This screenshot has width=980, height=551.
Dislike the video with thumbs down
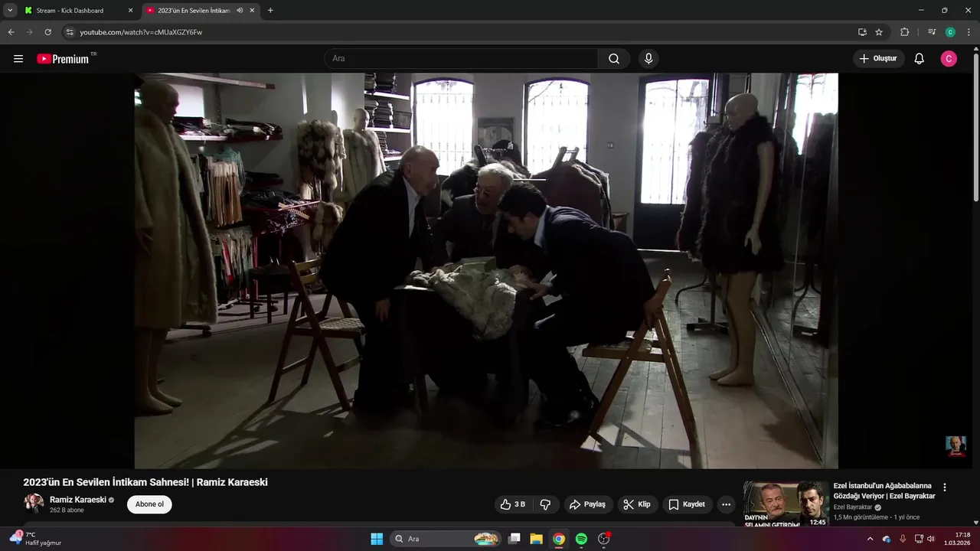tap(546, 504)
